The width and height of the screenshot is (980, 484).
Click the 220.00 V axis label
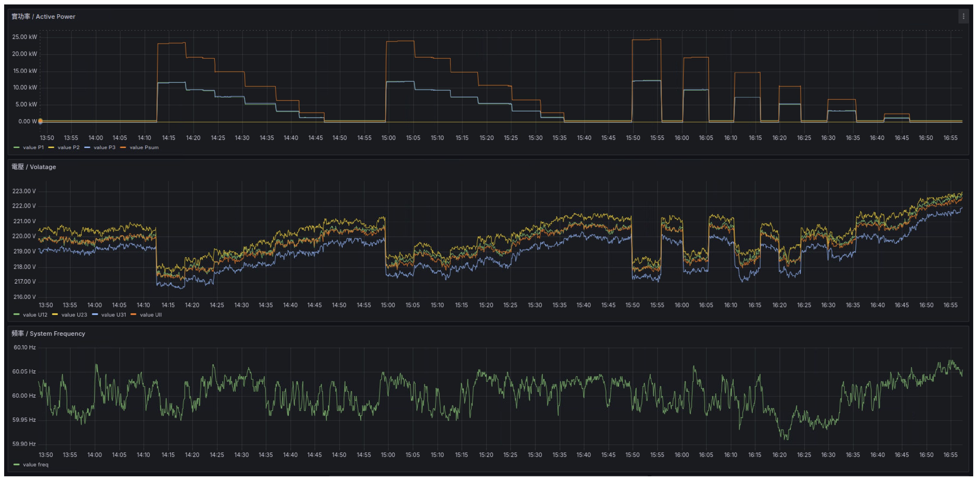tap(24, 236)
